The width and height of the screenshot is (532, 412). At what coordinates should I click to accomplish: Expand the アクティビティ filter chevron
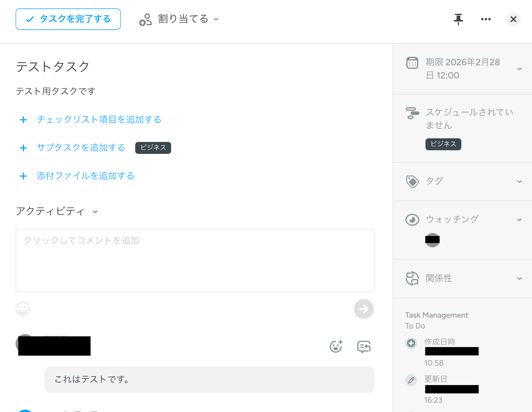(95, 212)
